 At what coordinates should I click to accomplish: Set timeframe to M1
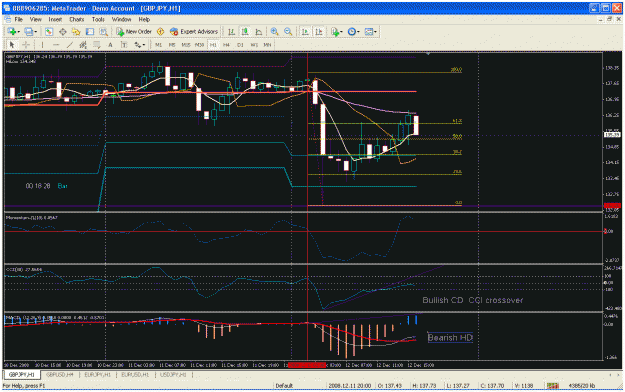[159, 45]
